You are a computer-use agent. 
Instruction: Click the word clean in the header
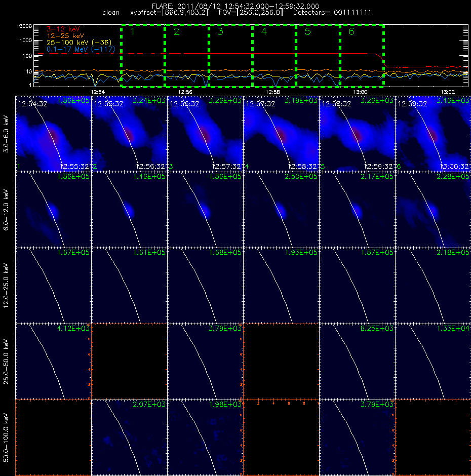(x=111, y=13)
